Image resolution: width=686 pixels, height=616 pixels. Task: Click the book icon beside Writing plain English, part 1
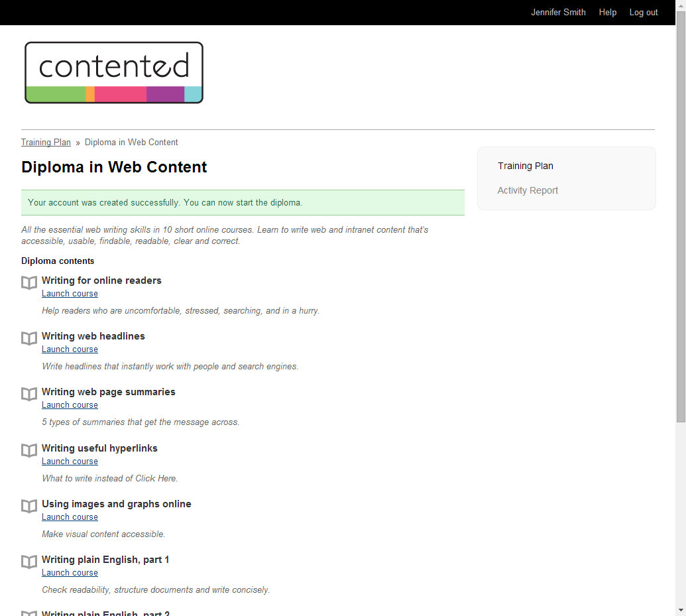29,562
